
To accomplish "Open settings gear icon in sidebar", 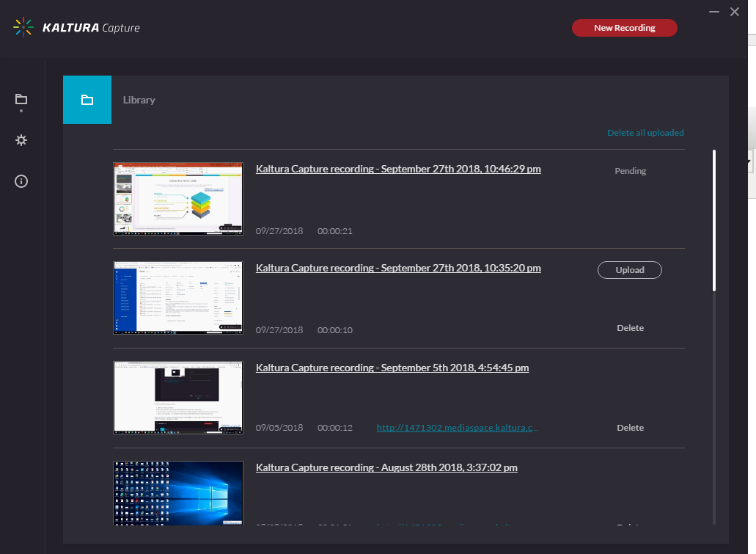I will (21, 140).
